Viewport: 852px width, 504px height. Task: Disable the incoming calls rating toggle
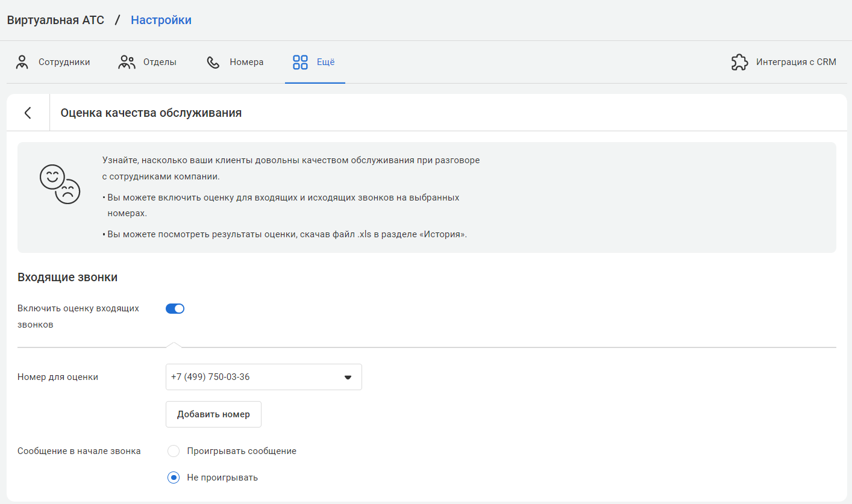(x=175, y=308)
